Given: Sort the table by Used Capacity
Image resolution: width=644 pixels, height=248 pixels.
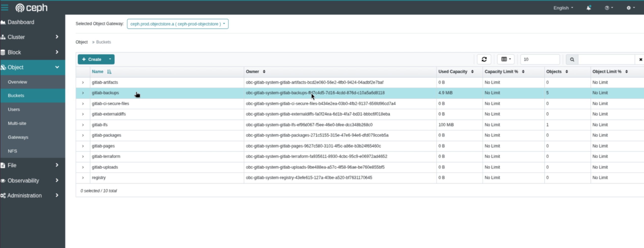Looking at the screenshot, I should [x=453, y=72].
